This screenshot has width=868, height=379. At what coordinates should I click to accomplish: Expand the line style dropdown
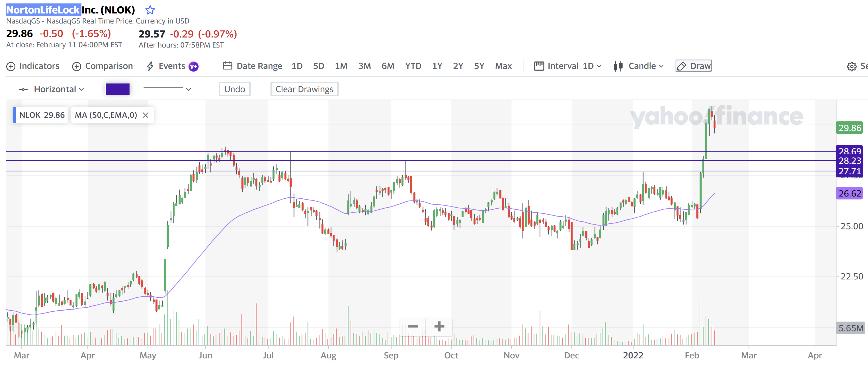click(167, 89)
